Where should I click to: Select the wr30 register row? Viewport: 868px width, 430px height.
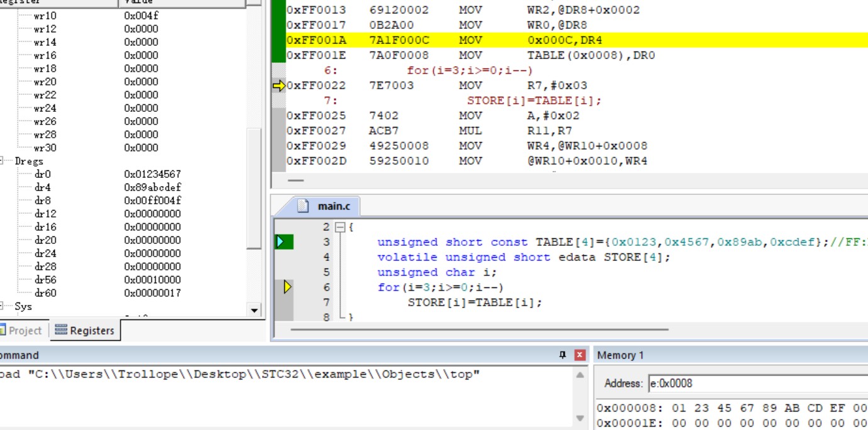point(123,148)
